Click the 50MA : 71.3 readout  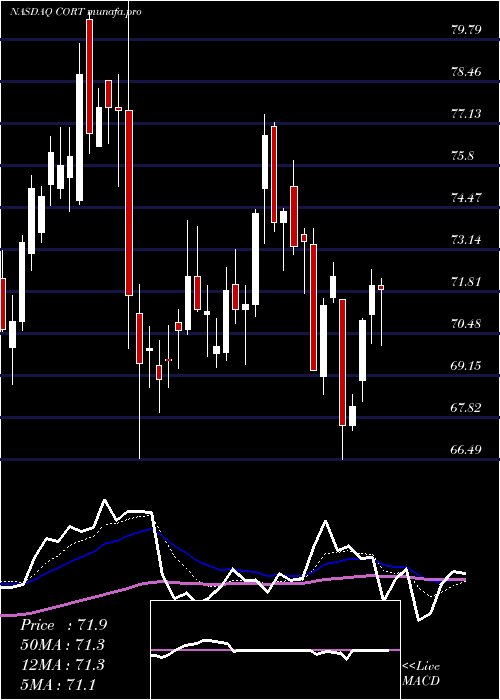tap(62, 645)
